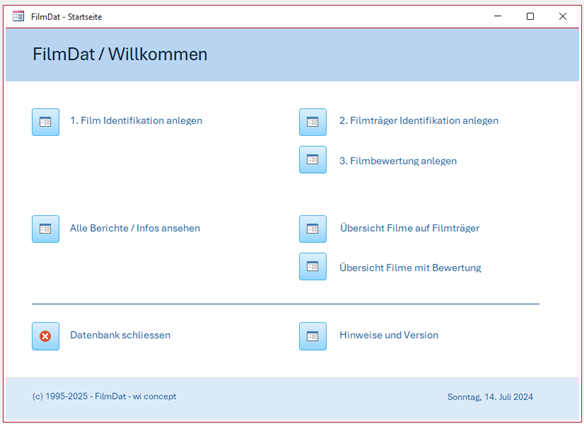Click the 'Datenbank schliessen' text label

point(120,335)
